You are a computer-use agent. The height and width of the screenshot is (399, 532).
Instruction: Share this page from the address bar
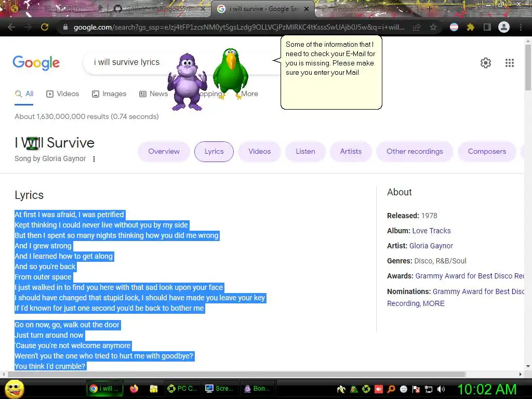(x=417, y=27)
